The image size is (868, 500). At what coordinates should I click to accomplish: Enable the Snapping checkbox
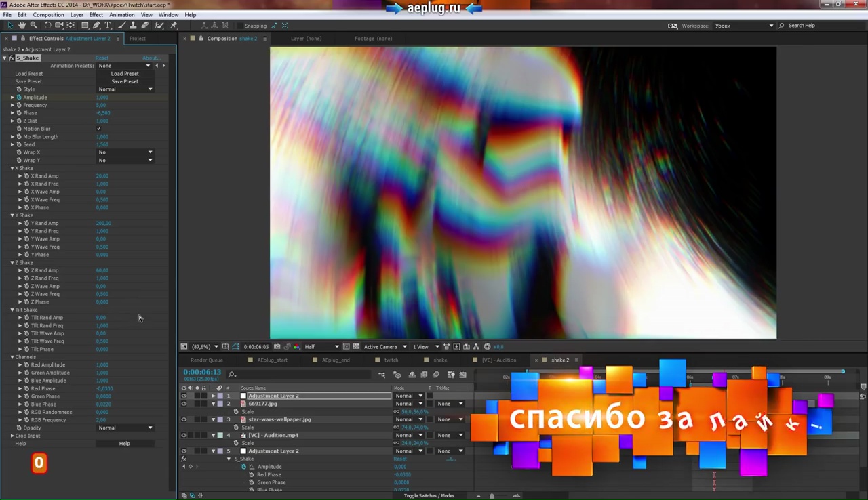[x=239, y=26]
